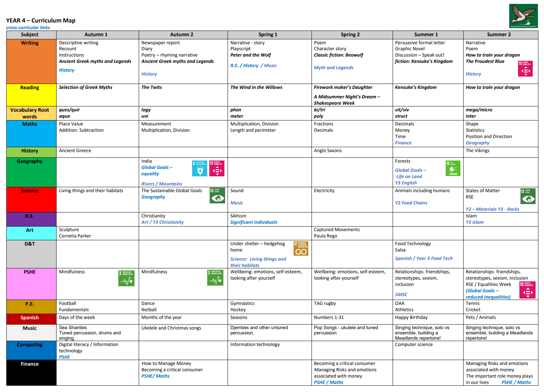Viewport: 544px width, 392px height.
Task: Click the Responsible Consumption goal 12 icon
Action: click(301, 248)
